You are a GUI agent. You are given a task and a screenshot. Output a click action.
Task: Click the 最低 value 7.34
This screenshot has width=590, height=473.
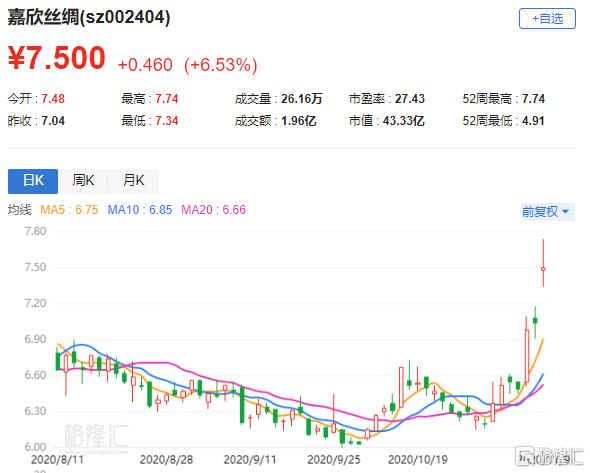[167, 121]
